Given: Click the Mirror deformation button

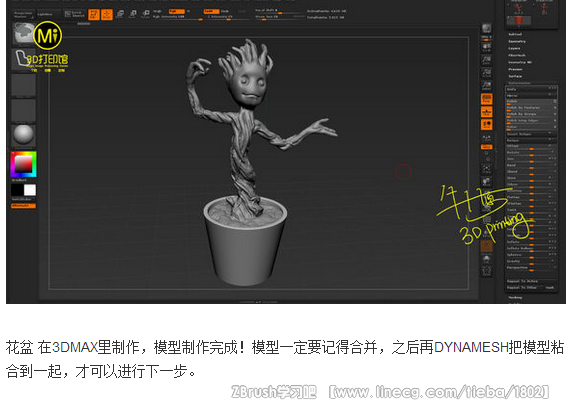Looking at the screenshot, I should [x=531, y=95].
